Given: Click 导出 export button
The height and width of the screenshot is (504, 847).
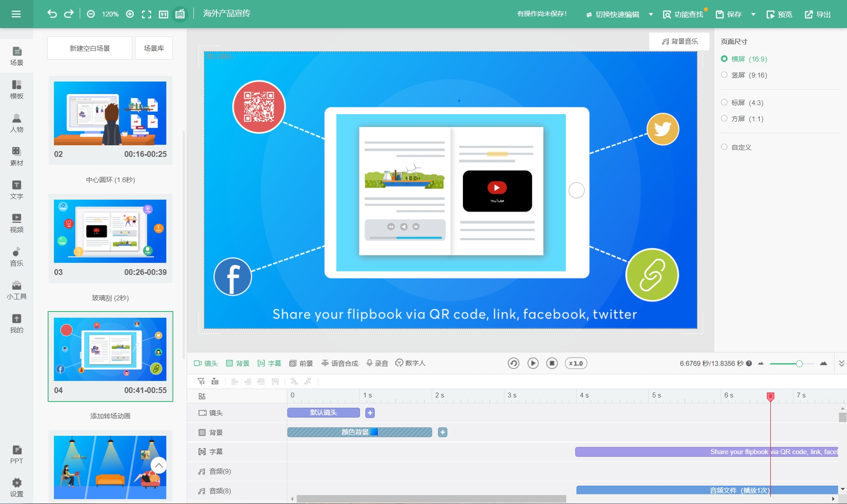Looking at the screenshot, I should (x=818, y=14).
